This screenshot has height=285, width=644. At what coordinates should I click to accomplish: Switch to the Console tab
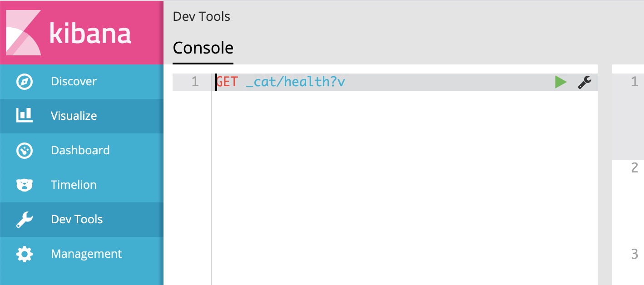click(x=203, y=48)
